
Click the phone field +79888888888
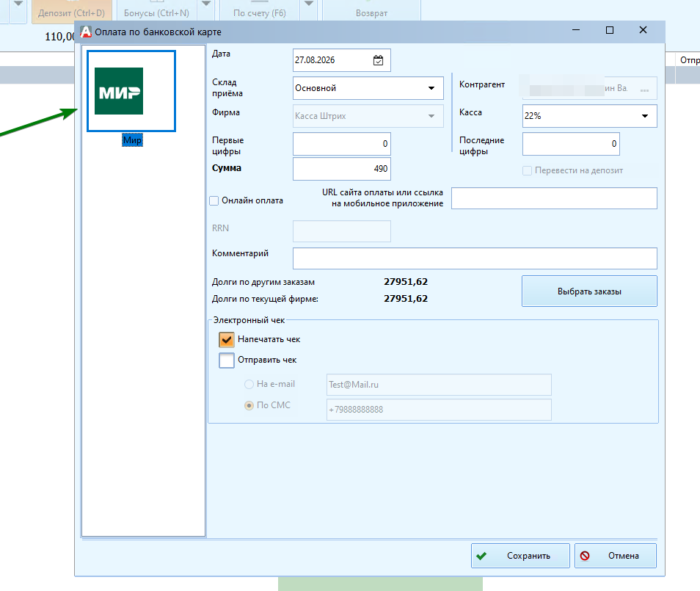(x=439, y=410)
